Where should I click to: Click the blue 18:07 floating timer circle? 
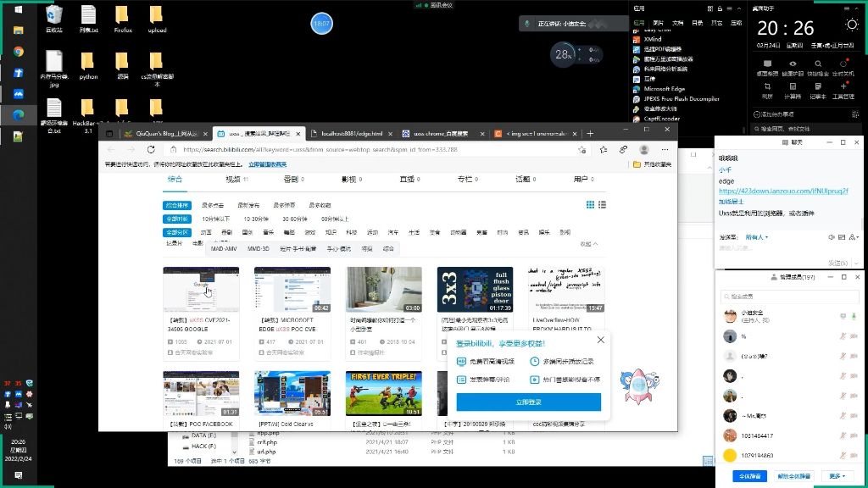321,24
